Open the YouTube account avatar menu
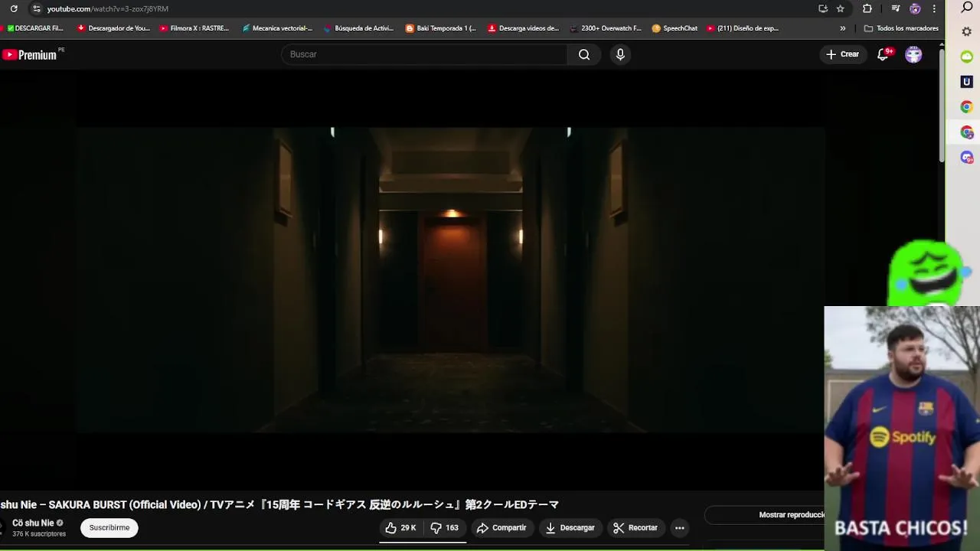The height and width of the screenshot is (551, 980). [913, 54]
